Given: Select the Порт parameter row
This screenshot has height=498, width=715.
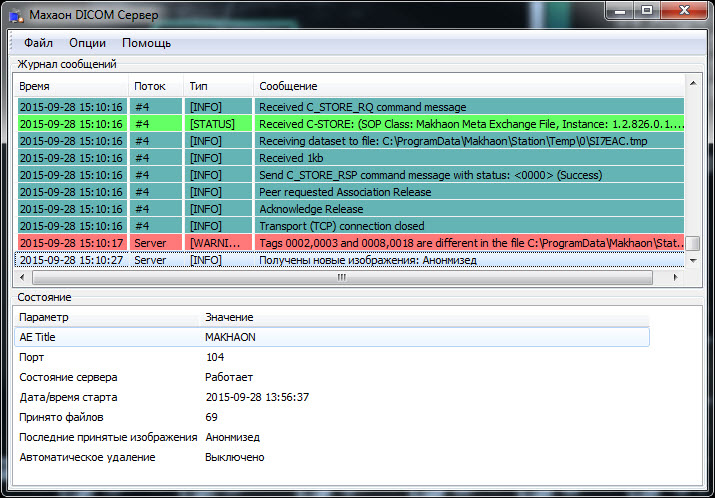Looking at the screenshot, I should point(332,357).
